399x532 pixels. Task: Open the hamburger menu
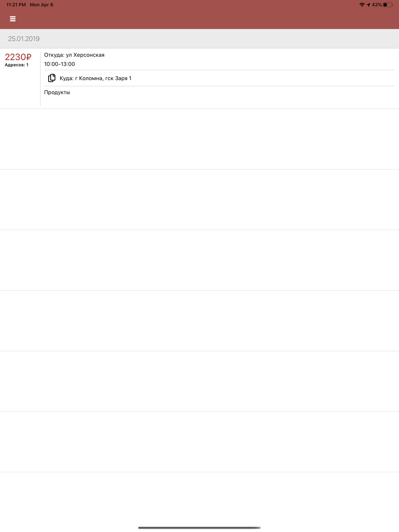coord(13,19)
